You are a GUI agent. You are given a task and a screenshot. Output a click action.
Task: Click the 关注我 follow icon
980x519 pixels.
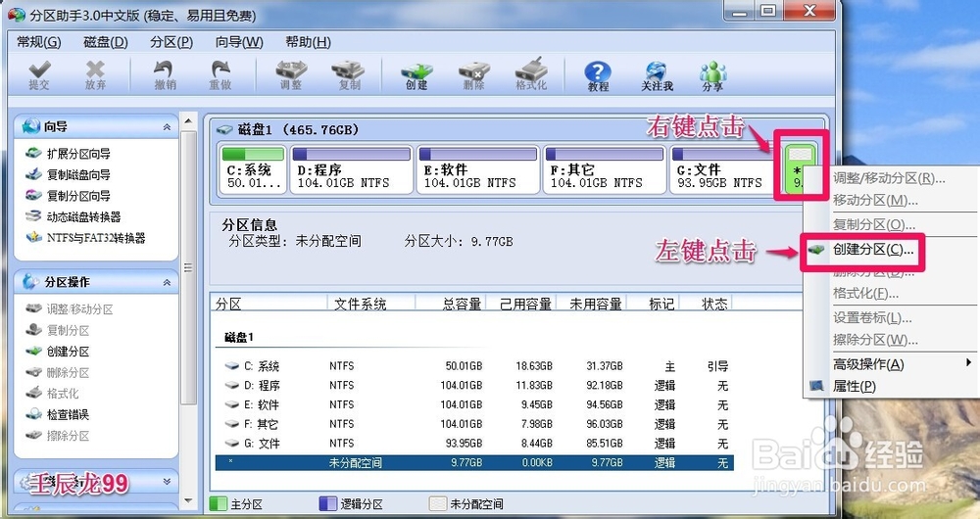pos(657,76)
